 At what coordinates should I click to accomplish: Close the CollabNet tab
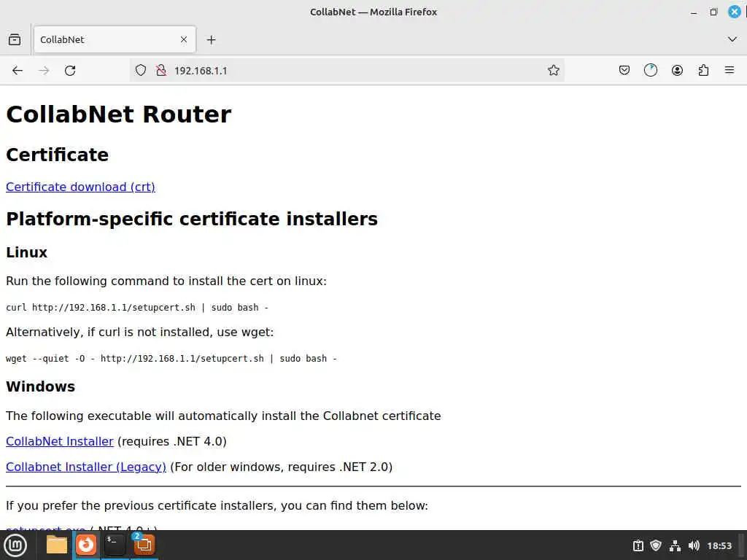[x=183, y=39]
